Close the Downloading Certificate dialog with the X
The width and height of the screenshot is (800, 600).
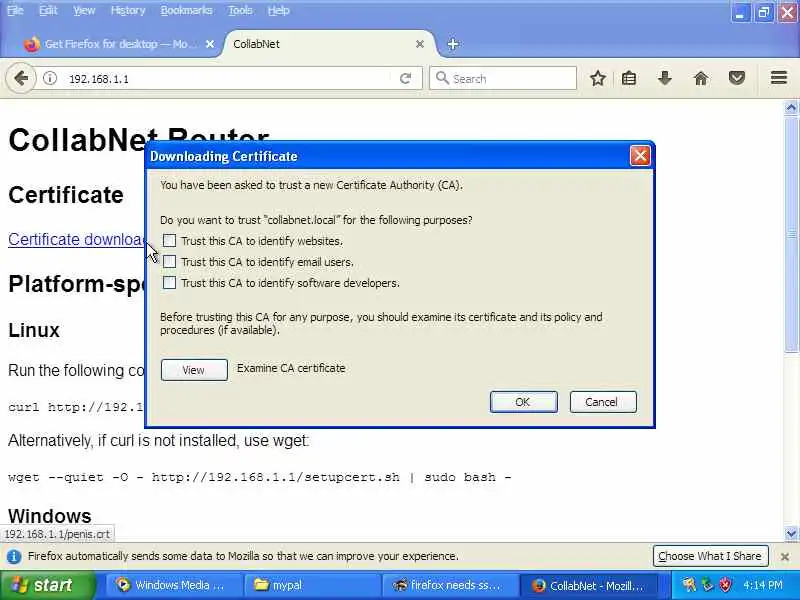tap(640, 156)
